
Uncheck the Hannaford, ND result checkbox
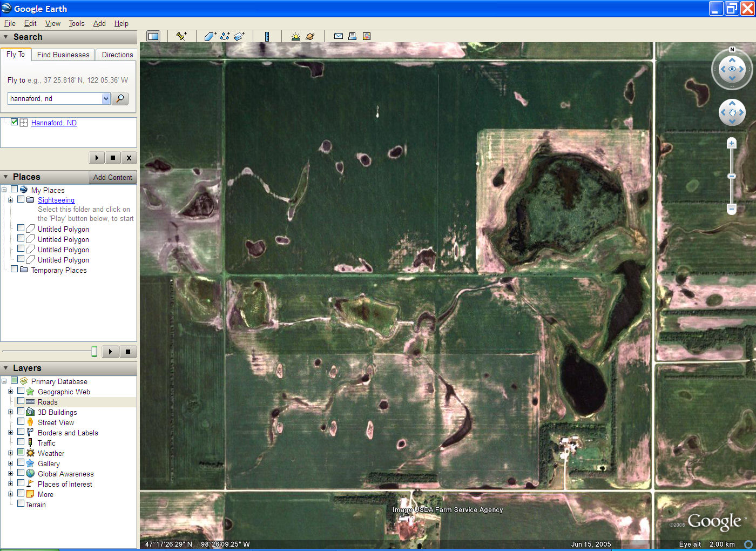pyautogui.click(x=15, y=122)
